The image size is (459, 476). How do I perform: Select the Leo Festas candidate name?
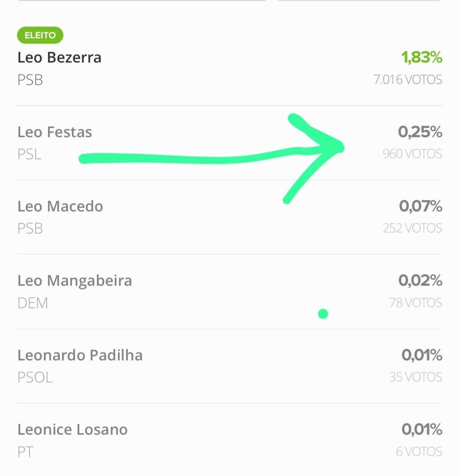[x=55, y=132]
